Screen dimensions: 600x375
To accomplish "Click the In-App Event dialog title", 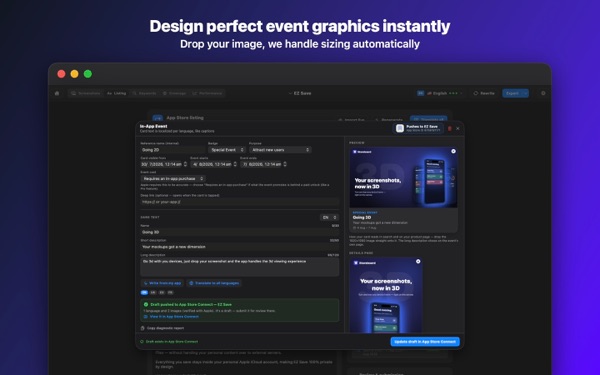I will tap(153, 126).
